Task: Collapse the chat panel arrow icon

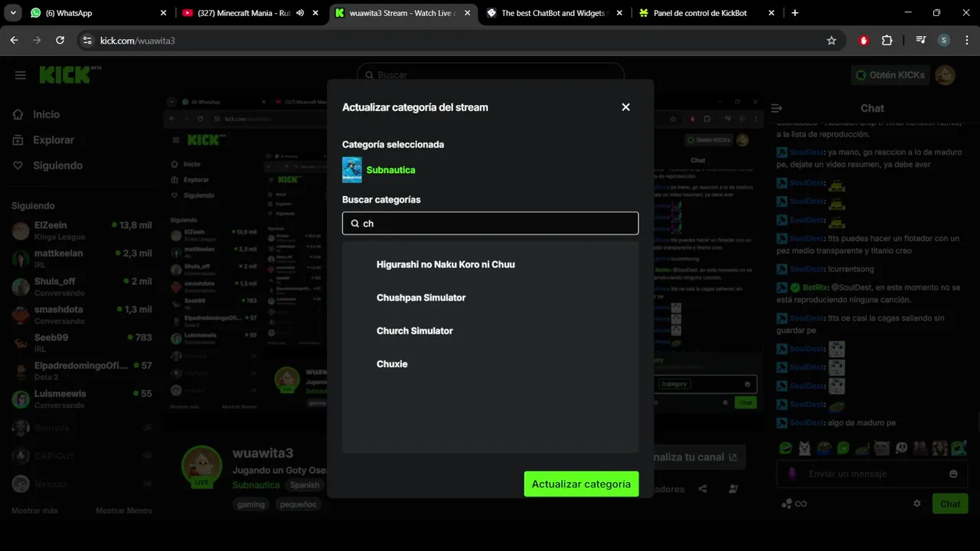Action: pos(776,108)
